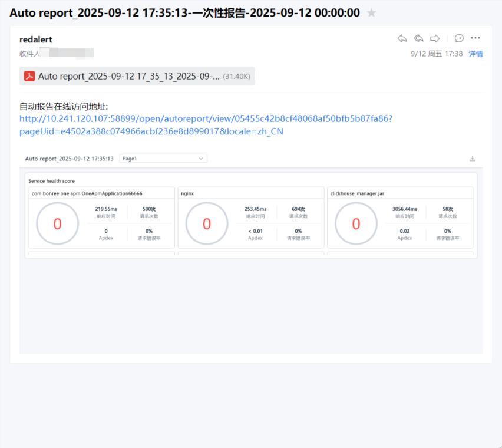Click the Reply arrow icon
This screenshot has height=448, width=502.
point(402,38)
